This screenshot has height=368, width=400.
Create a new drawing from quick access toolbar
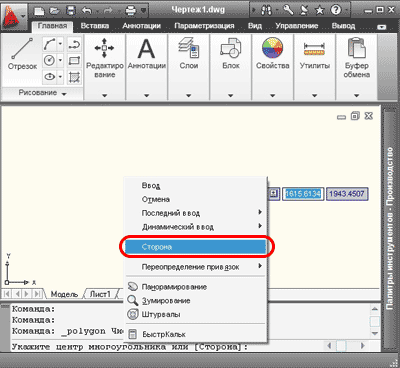pyautogui.click(x=39, y=11)
